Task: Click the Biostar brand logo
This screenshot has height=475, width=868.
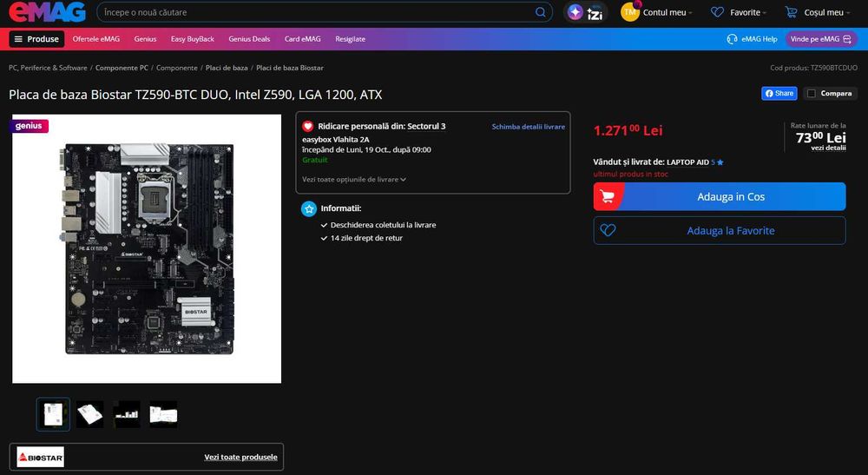Action: tap(41, 457)
